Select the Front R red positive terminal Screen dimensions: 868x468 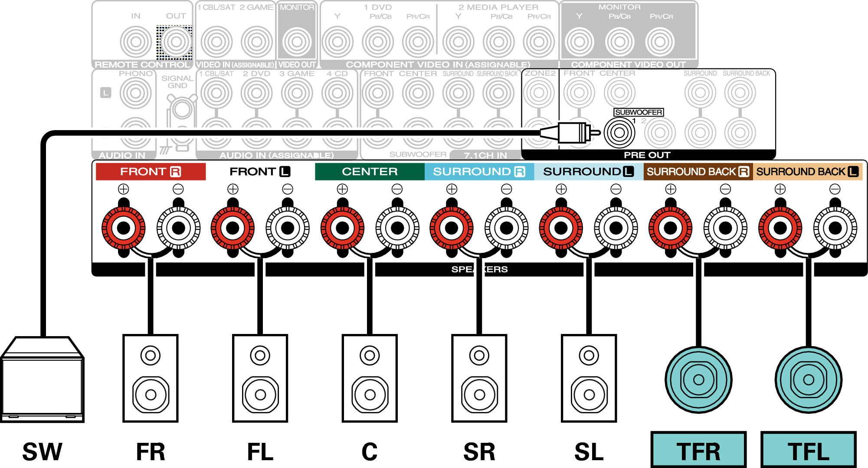click(124, 228)
